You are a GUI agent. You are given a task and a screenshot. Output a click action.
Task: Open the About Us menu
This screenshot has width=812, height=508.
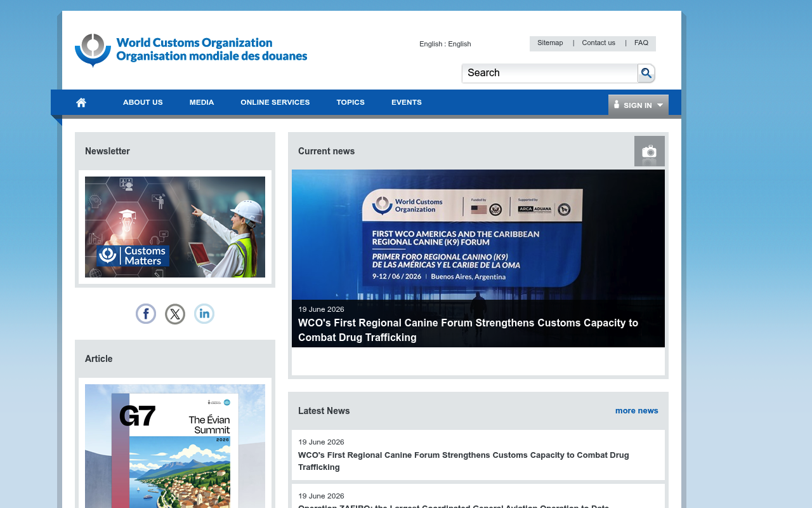pyautogui.click(x=143, y=102)
